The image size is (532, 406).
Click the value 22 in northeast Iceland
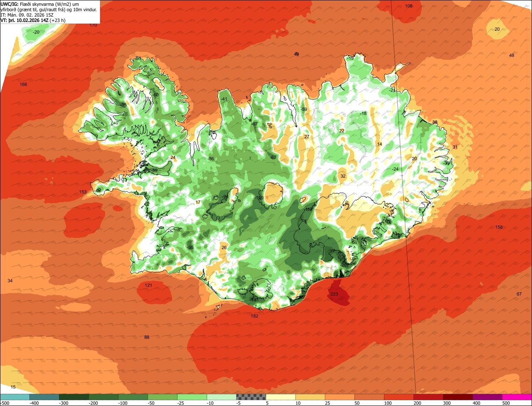(342, 131)
